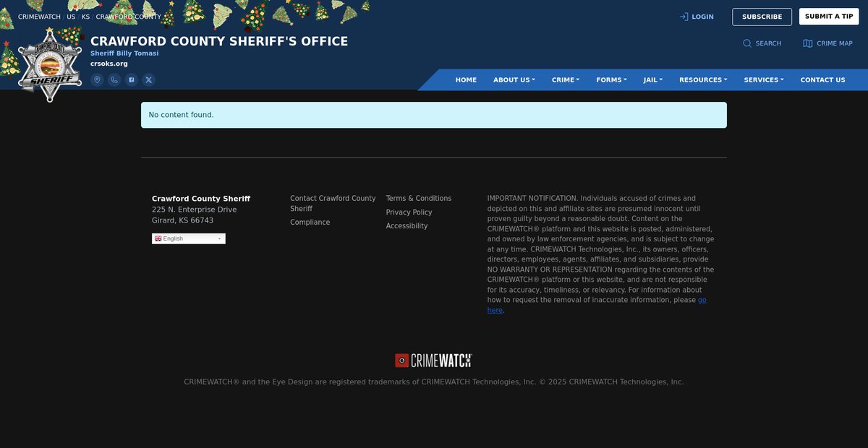
Task: Click the 'go here' removal request link
Action: [702, 300]
